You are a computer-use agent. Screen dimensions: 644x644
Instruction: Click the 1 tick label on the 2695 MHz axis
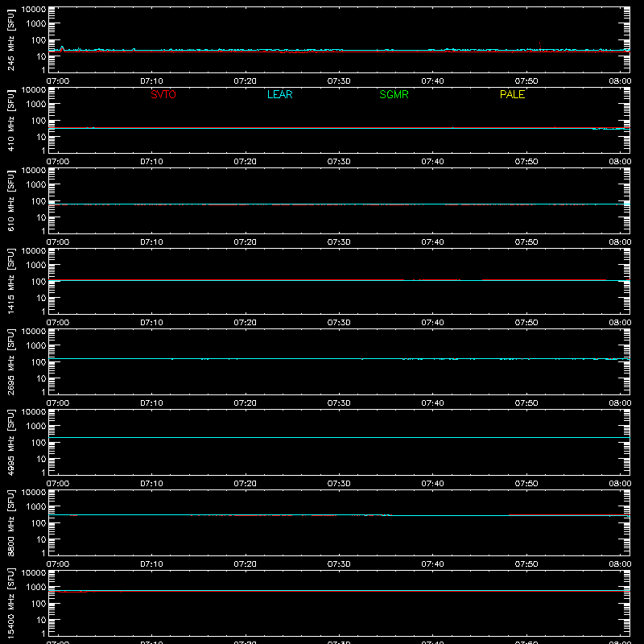coord(43,392)
